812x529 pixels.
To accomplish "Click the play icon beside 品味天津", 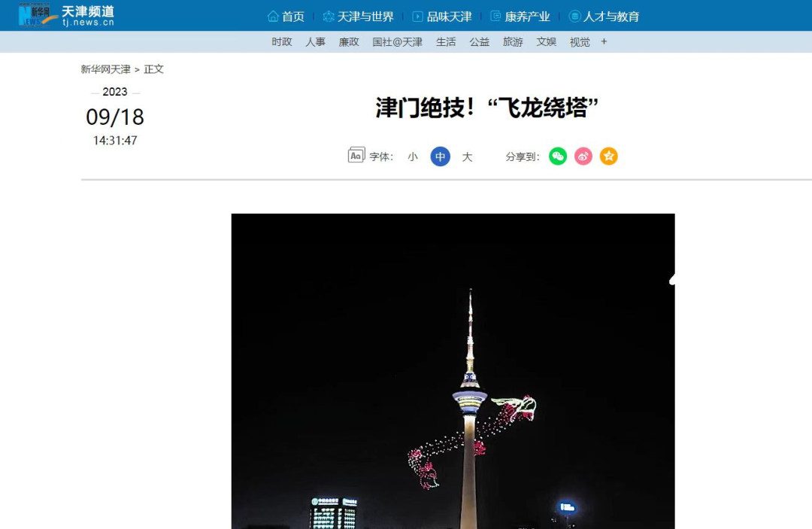I will click(x=417, y=17).
